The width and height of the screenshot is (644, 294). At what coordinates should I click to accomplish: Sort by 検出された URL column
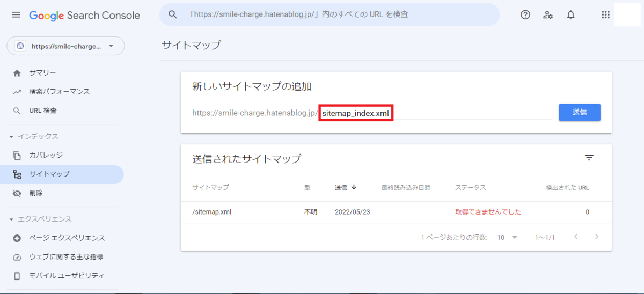567,188
